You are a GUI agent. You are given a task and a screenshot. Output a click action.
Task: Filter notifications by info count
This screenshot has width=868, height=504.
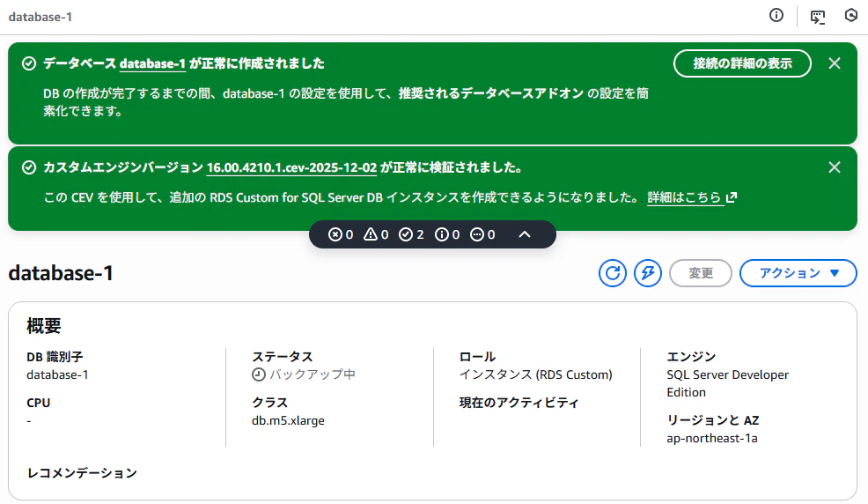[x=447, y=235]
